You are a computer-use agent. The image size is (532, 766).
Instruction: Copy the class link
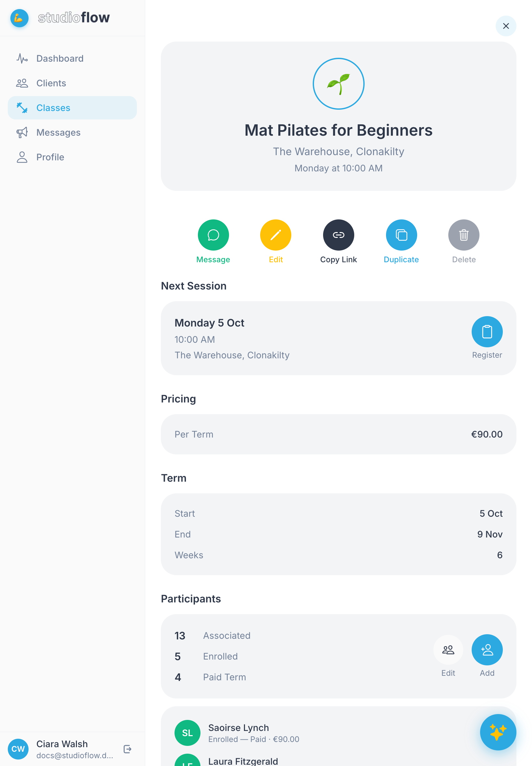point(338,235)
